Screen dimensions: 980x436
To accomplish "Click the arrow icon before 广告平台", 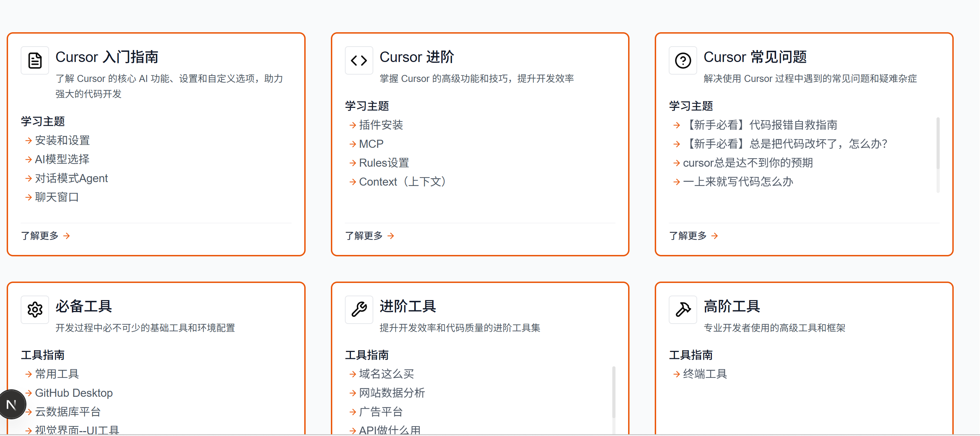I will coord(353,412).
